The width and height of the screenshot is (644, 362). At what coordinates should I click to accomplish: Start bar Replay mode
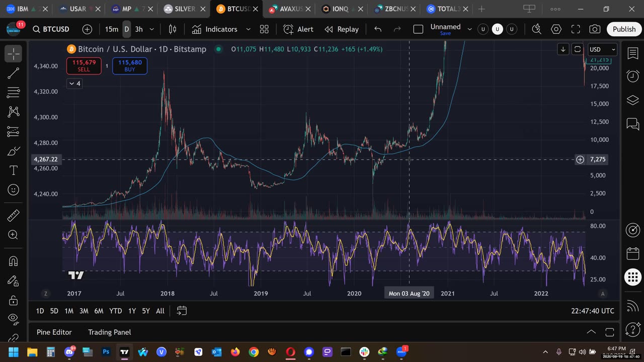(342, 29)
